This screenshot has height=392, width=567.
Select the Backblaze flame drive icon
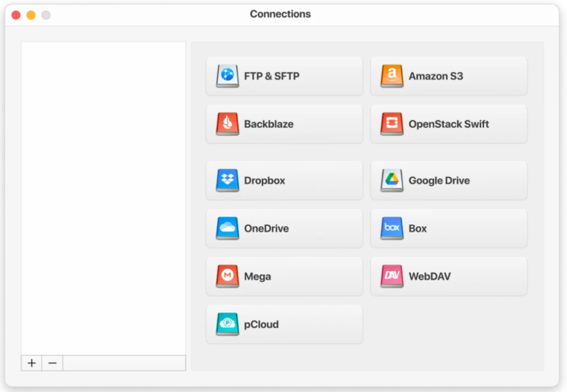(227, 124)
